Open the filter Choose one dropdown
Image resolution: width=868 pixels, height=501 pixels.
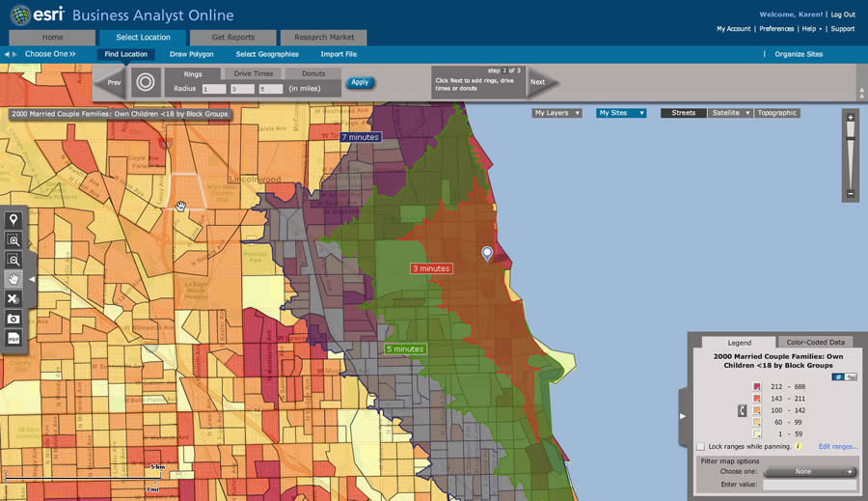[809, 472]
